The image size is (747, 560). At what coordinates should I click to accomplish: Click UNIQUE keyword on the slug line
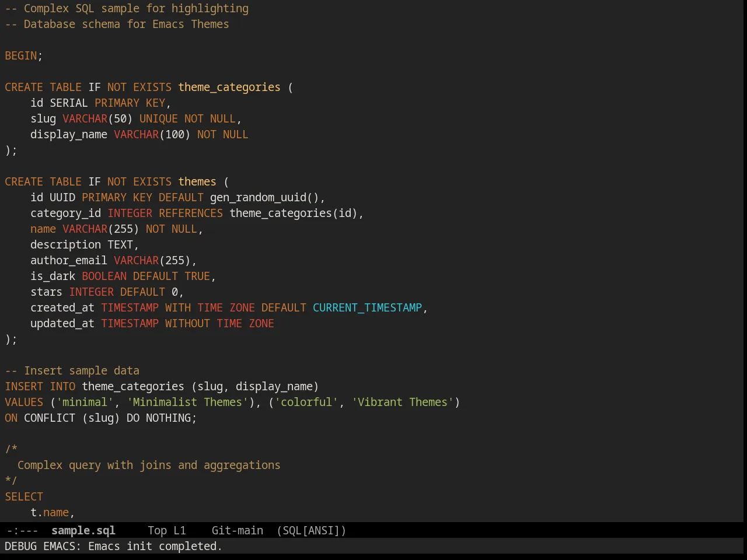pyautogui.click(x=158, y=118)
